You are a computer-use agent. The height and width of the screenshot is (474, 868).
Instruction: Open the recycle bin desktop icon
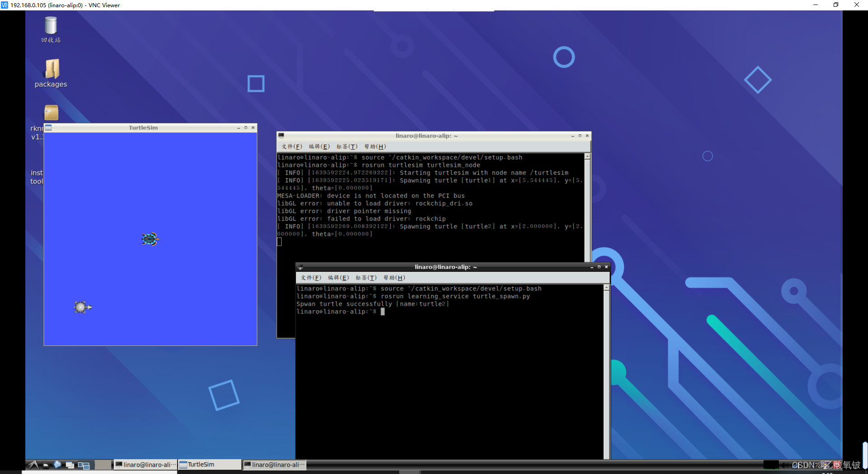click(x=51, y=30)
